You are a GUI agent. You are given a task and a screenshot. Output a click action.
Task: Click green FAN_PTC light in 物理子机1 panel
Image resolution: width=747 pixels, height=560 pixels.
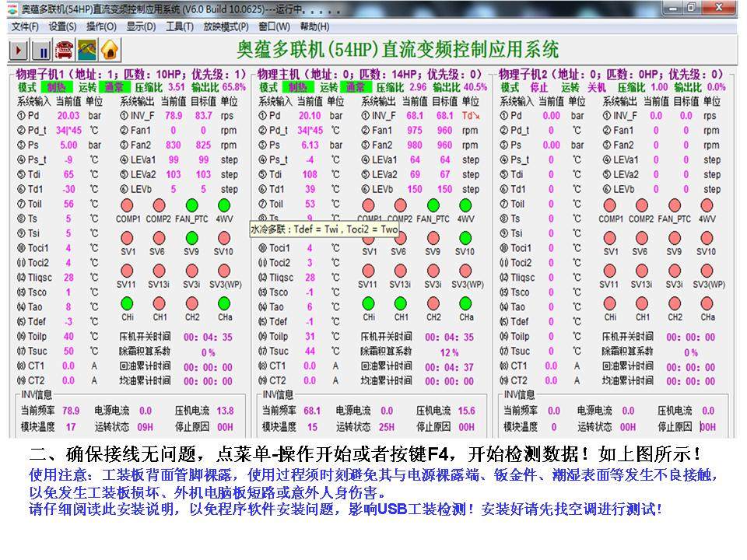pyautogui.click(x=191, y=205)
